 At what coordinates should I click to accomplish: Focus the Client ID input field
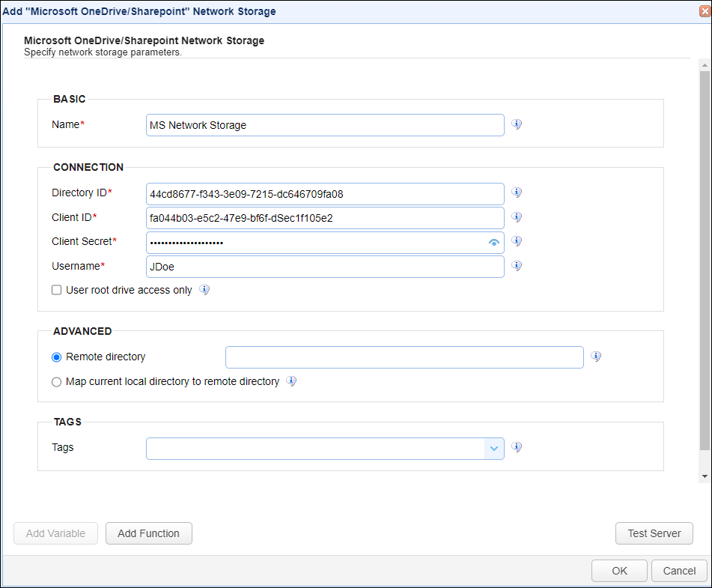(x=325, y=218)
